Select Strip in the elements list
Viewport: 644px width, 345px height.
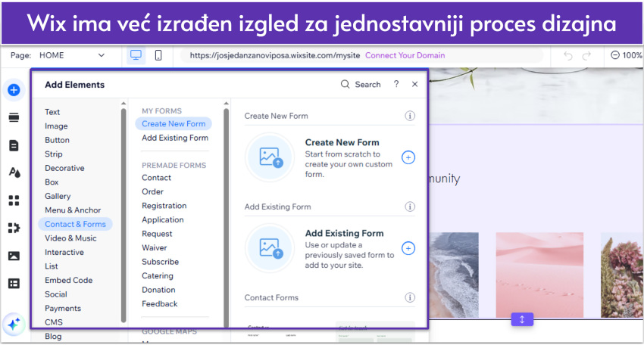(x=53, y=154)
